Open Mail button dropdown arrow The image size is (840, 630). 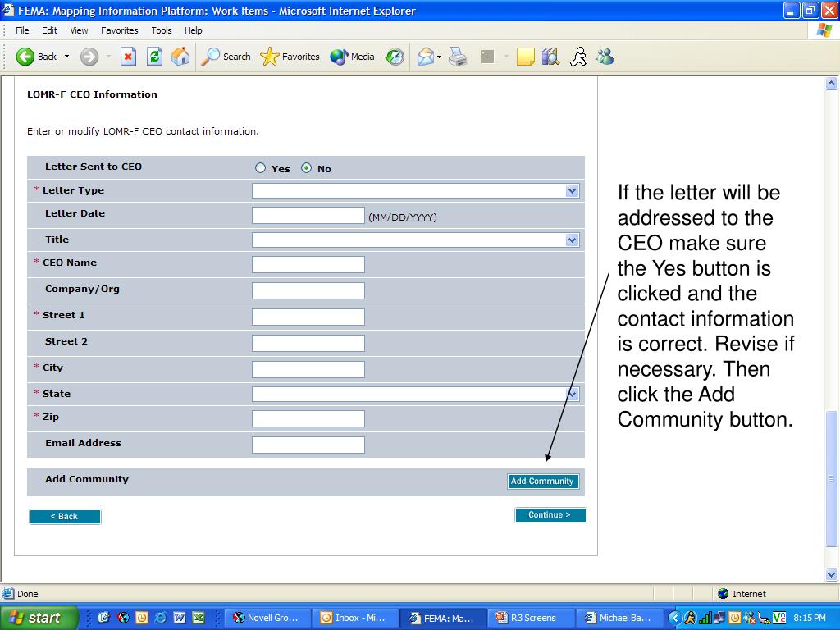point(440,57)
